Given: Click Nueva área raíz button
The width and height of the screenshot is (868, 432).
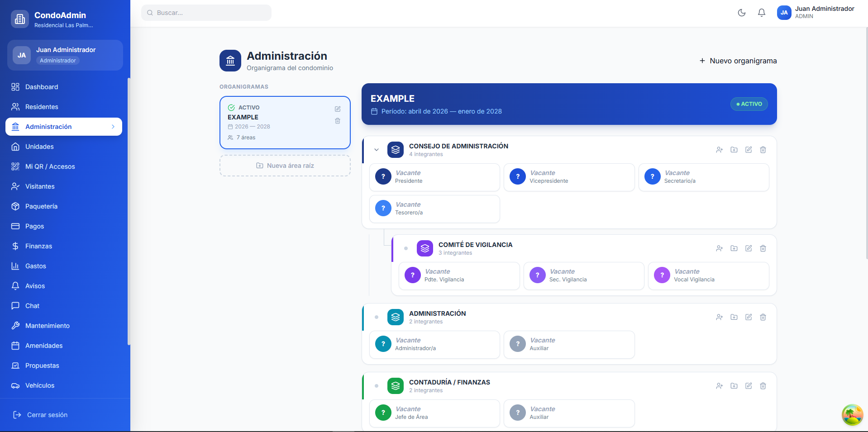Looking at the screenshot, I should tap(285, 166).
